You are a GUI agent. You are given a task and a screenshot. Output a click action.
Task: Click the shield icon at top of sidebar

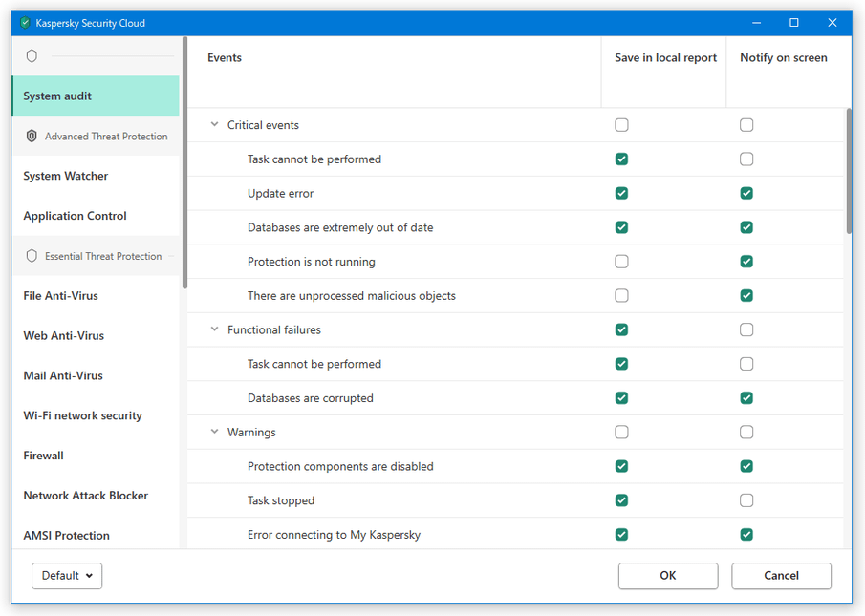click(32, 55)
